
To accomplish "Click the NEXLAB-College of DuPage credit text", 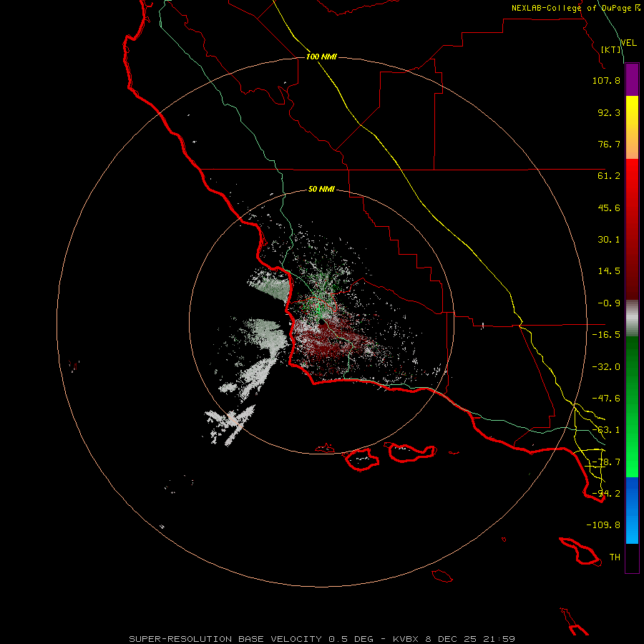I will pyautogui.click(x=571, y=8).
